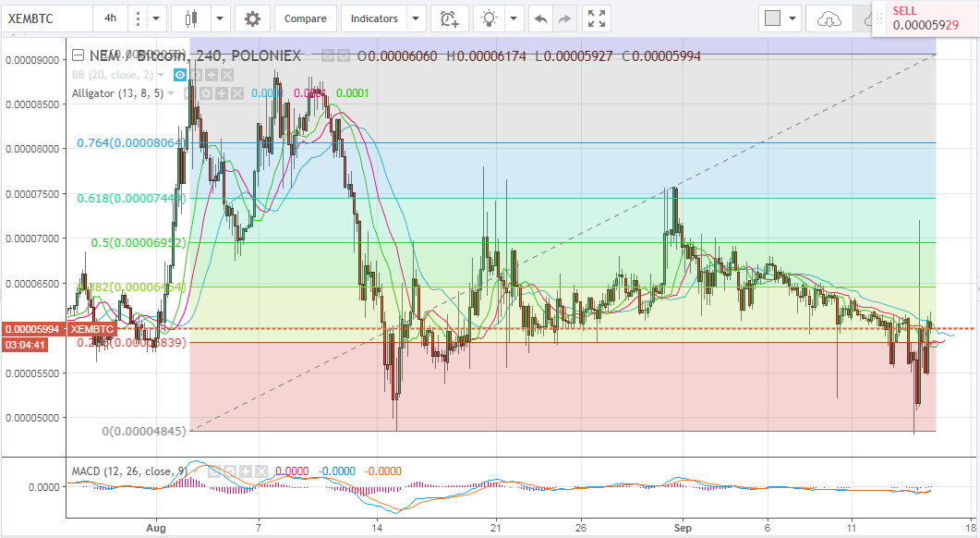Viewport: 980px width, 538px height.
Task: Remove the MACD indicator from the pane
Action: [x=261, y=471]
